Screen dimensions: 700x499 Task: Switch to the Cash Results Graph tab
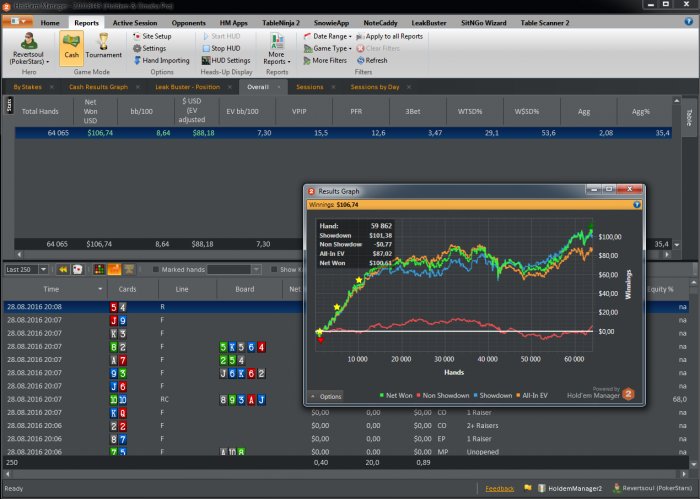coord(99,87)
